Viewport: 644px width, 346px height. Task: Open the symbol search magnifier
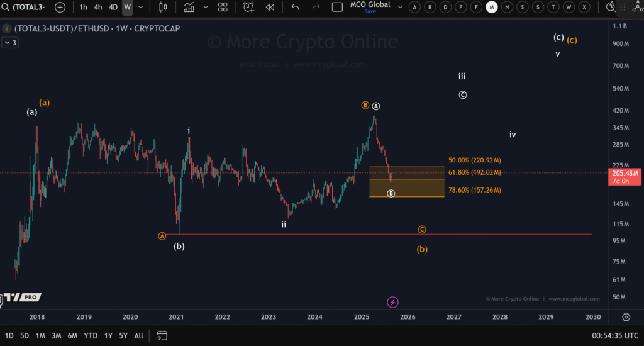(6, 8)
